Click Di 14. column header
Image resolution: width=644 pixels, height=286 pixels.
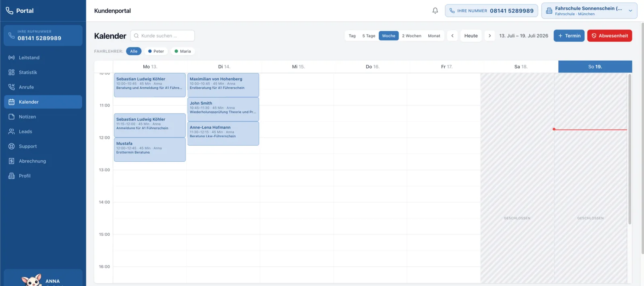click(224, 67)
